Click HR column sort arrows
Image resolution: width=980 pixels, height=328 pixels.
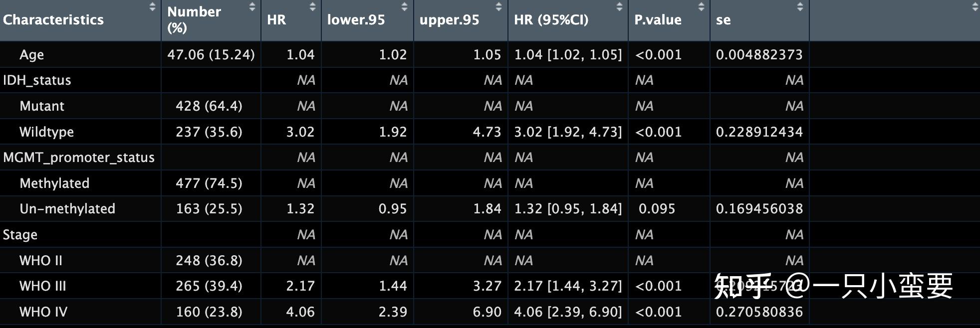coord(312,7)
